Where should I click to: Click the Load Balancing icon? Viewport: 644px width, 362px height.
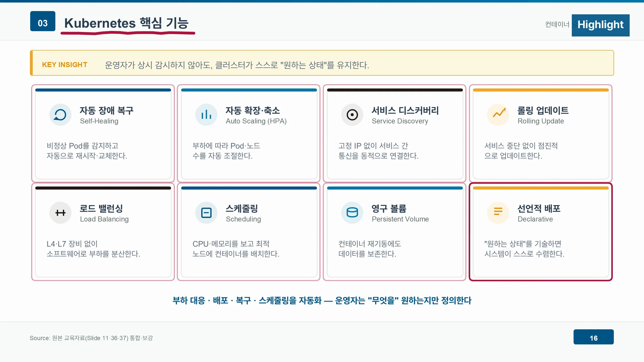[x=60, y=213]
